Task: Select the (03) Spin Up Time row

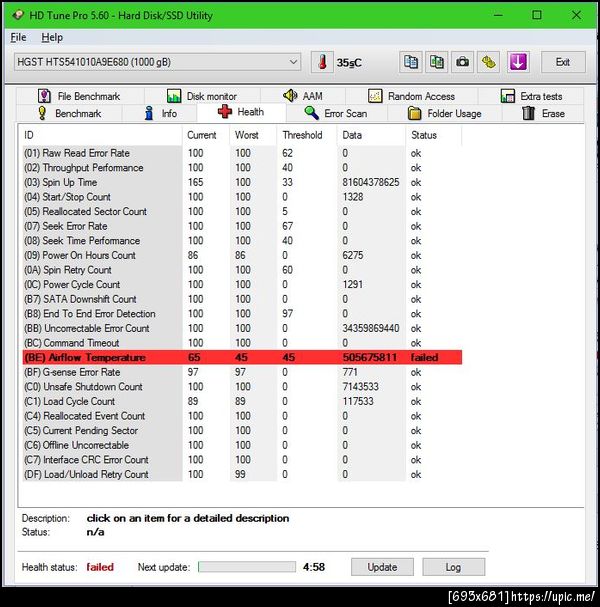Action: 242,182
